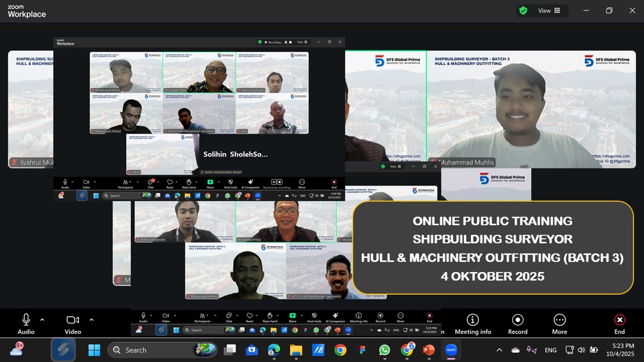Open Participants in the lower embedded Zoom toolbar

coord(202,317)
